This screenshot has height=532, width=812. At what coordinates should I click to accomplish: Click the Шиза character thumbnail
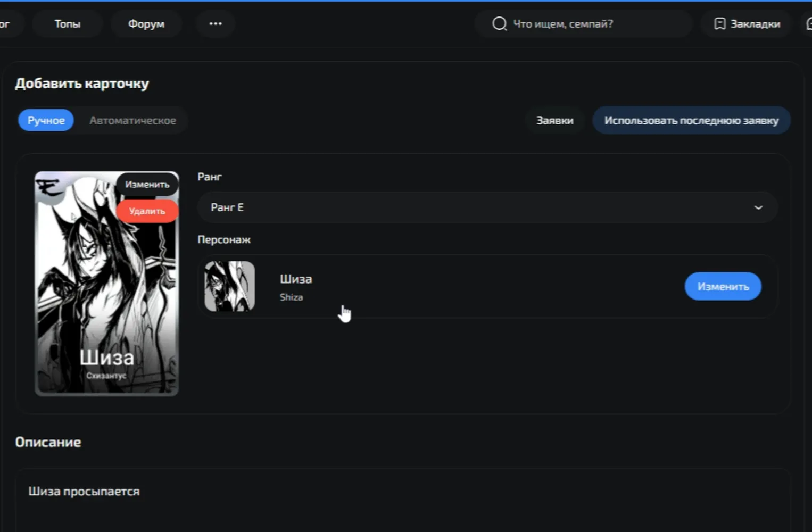click(x=230, y=286)
